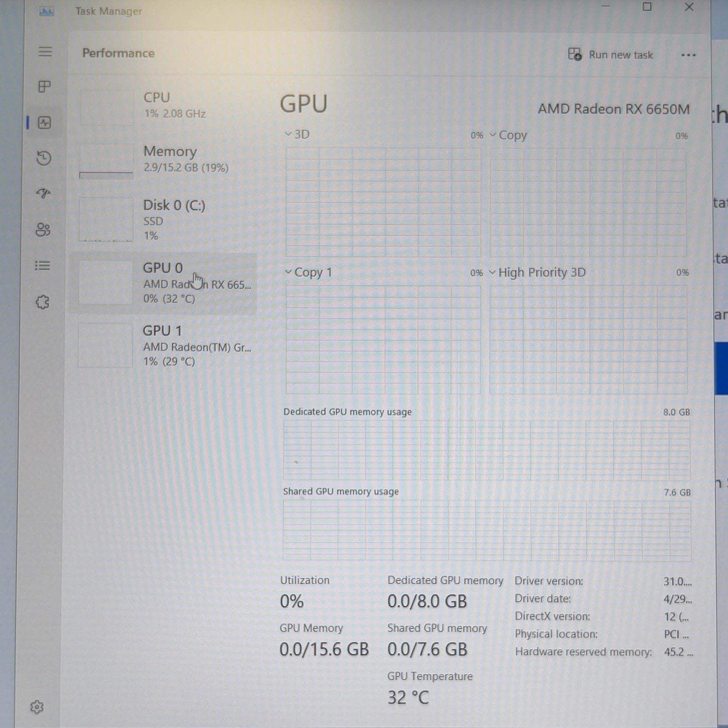Click Run new task button

(611, 54)
